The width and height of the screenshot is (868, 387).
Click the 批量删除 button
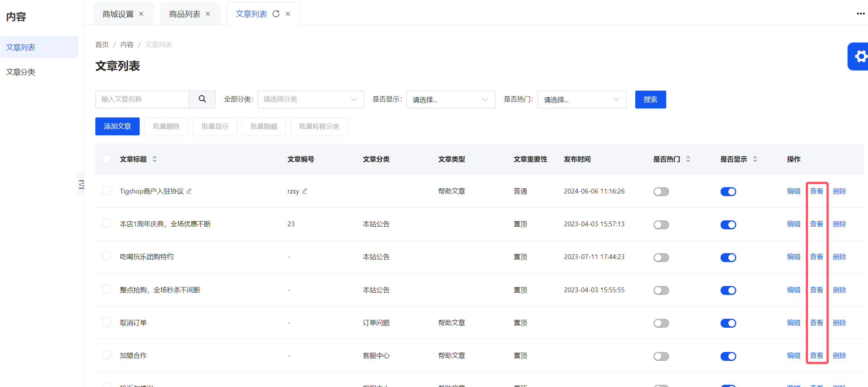166,126
